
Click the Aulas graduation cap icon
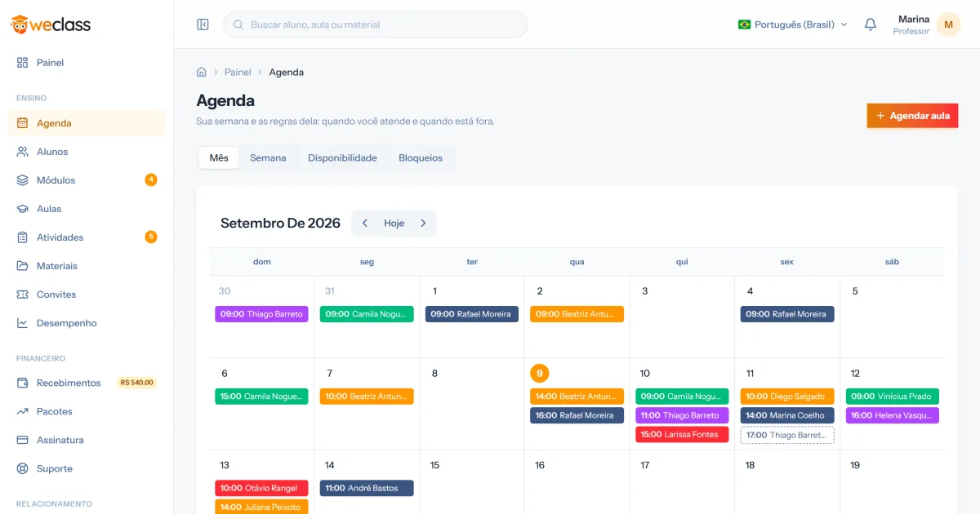pos(22,209)
